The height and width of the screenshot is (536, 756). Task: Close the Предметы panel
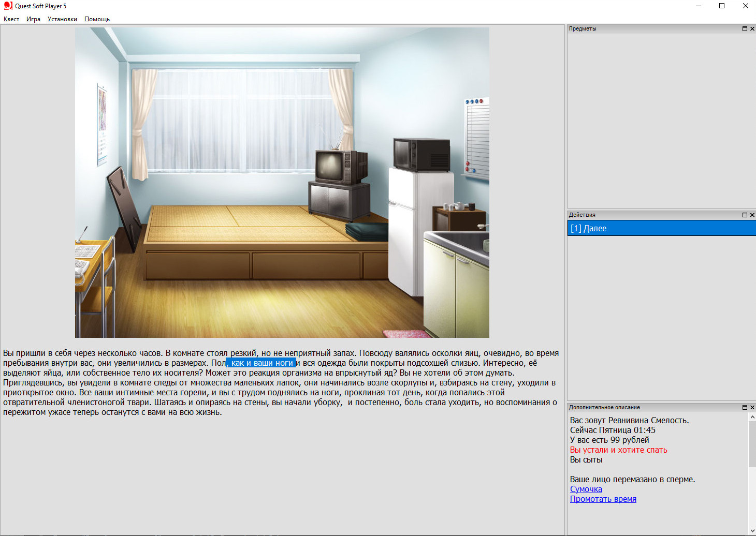pyautogui.click(x=752, y=29)
